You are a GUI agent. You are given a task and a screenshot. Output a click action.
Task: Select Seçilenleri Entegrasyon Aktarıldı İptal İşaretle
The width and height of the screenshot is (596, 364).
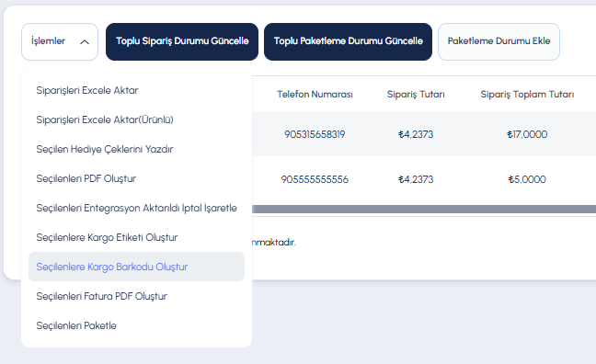136,208
